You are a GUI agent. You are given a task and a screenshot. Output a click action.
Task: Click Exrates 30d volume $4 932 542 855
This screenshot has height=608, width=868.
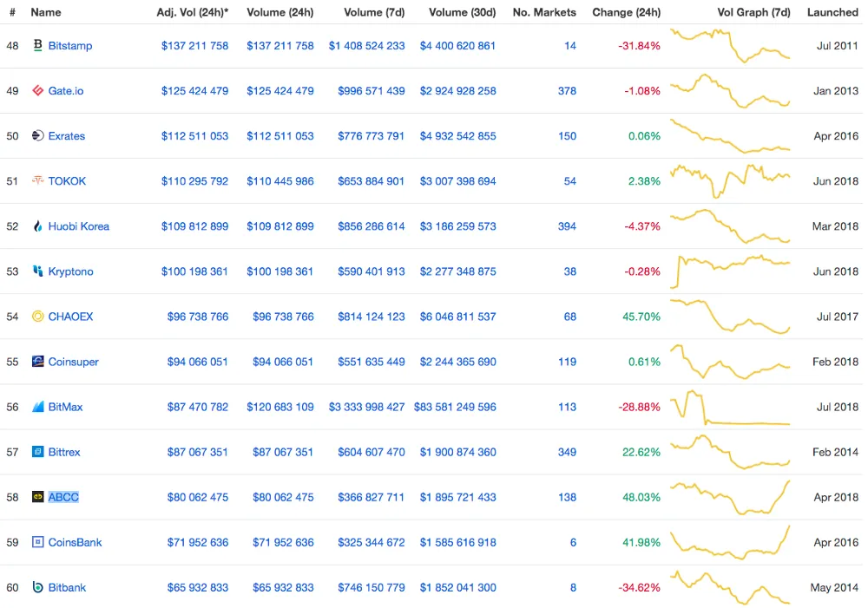(x=457, y=135)
